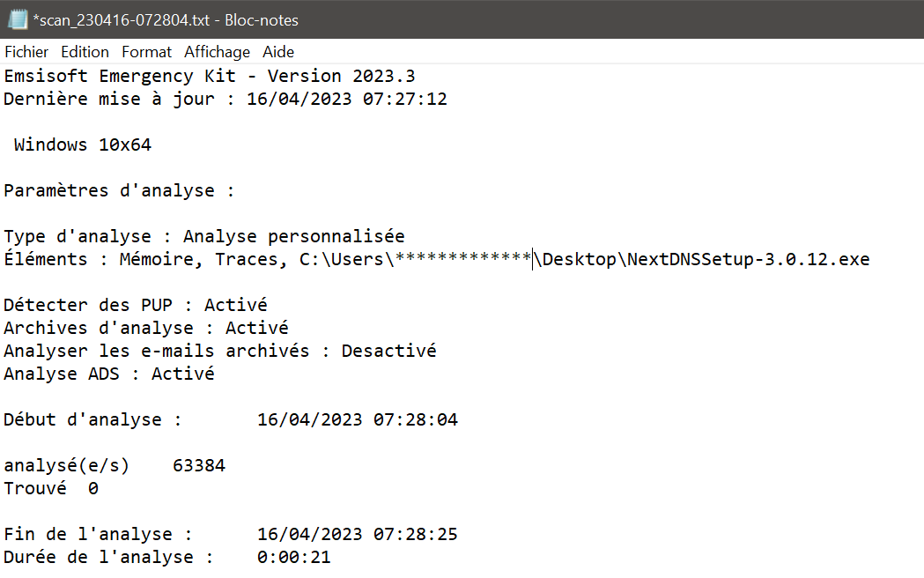Click the Type d'analyse line
The image size is (924, 578).
pyautogui.click(x=203, y=236)
